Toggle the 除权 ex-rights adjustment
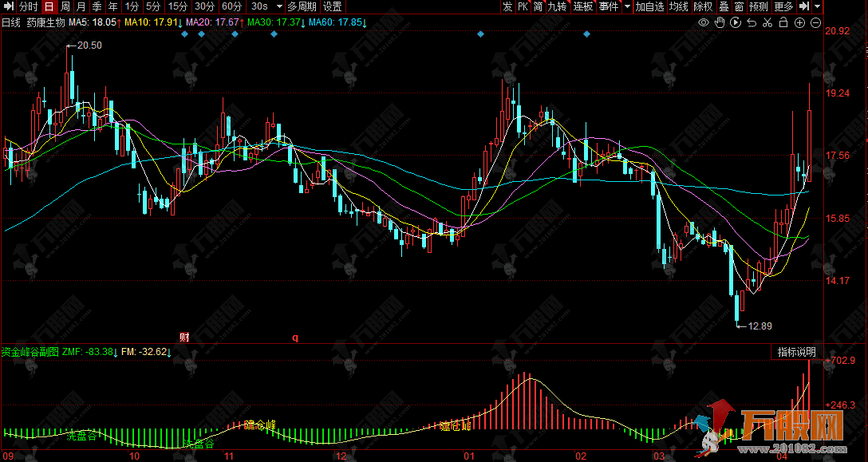The height and width of the screenshot is (462, 868). click(x=703, y=6)
